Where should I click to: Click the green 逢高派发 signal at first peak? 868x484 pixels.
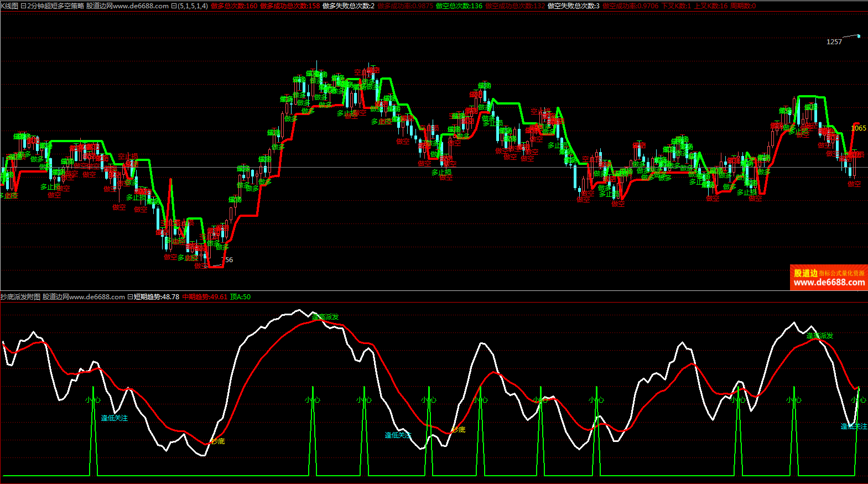326,317
